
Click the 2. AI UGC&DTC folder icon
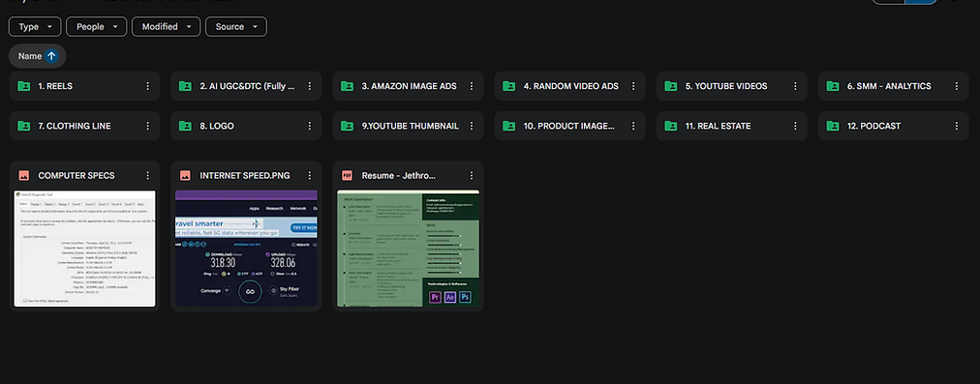coord(185,86)
